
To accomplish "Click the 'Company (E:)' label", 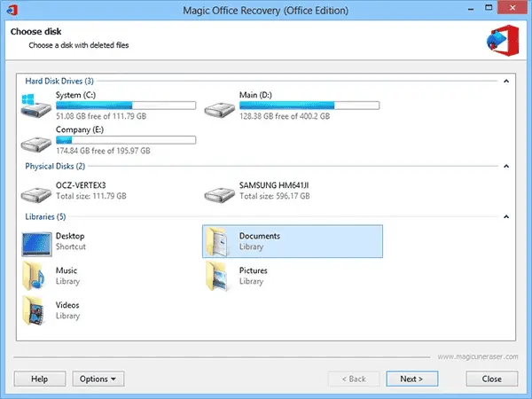I will [x=80, y=129].
